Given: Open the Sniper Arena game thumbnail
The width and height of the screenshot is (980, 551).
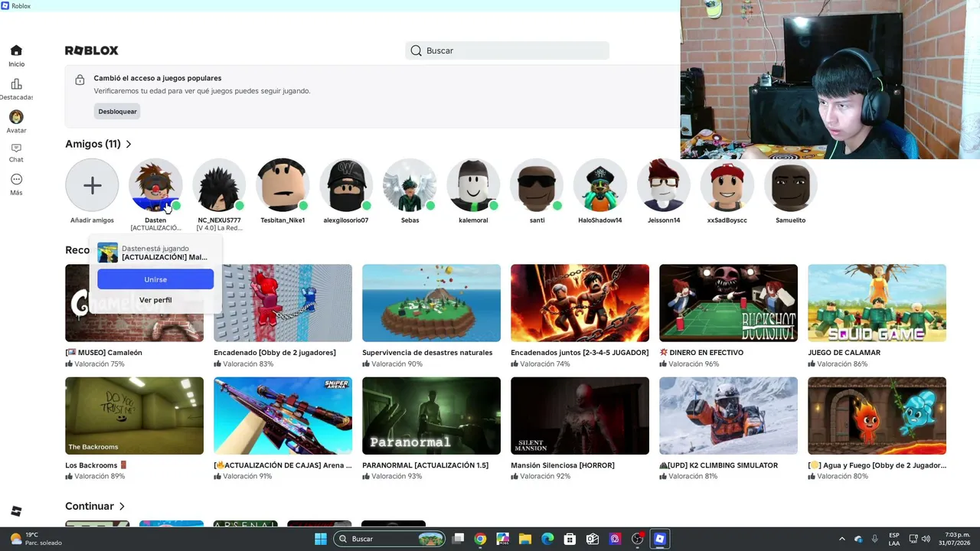Looking at the screenshot, I should [x=283, y=416].
